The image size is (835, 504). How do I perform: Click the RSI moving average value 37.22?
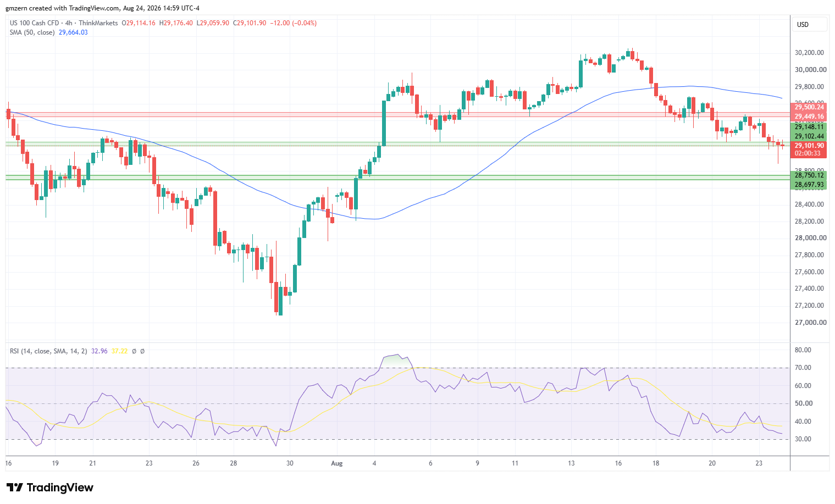[x=119, y=351]
